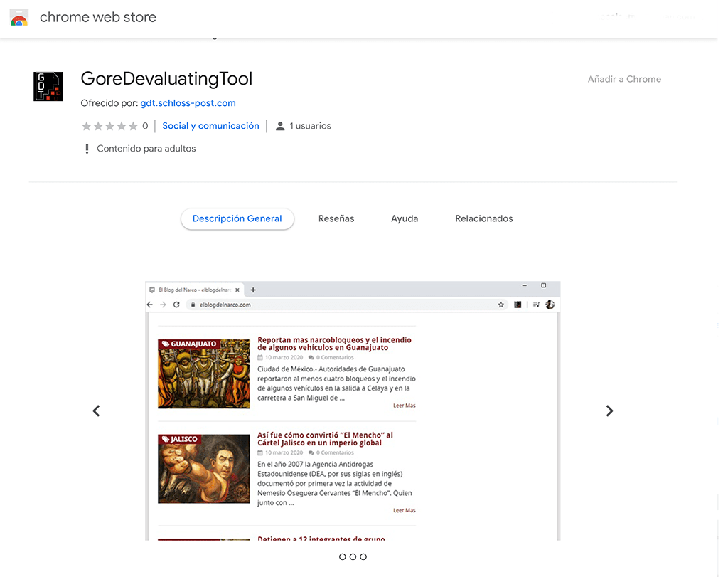Click the Chrome Web Store logo icon

[19, 18]
